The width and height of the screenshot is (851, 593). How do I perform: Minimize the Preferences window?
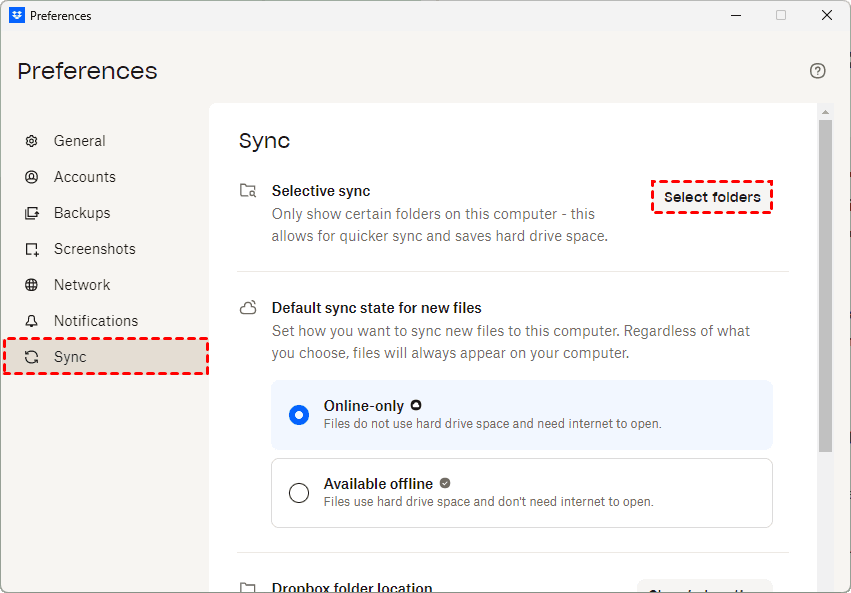pyautogui.click(x=736, y=15)
